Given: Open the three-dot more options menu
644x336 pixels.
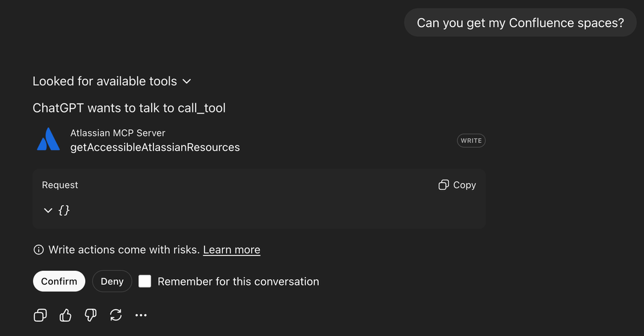Looking at the screenshot, I should (141, 315).
